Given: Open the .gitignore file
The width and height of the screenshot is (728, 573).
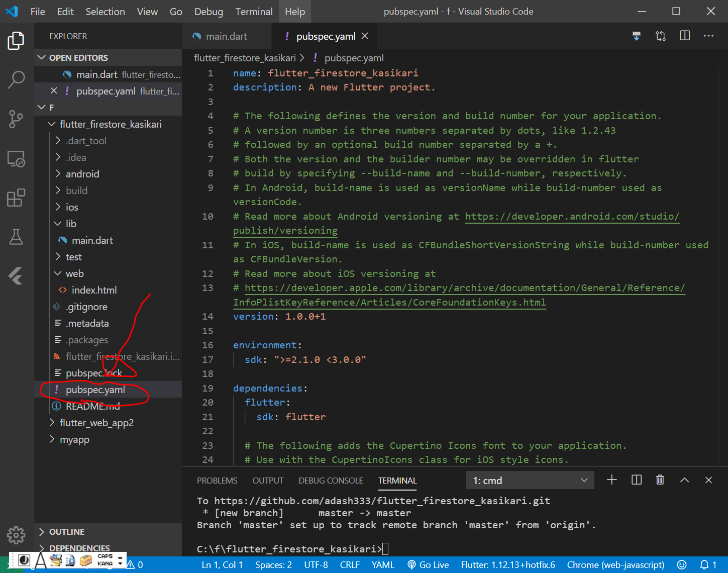Looking at the screenshot, I should tap(86, 307).
